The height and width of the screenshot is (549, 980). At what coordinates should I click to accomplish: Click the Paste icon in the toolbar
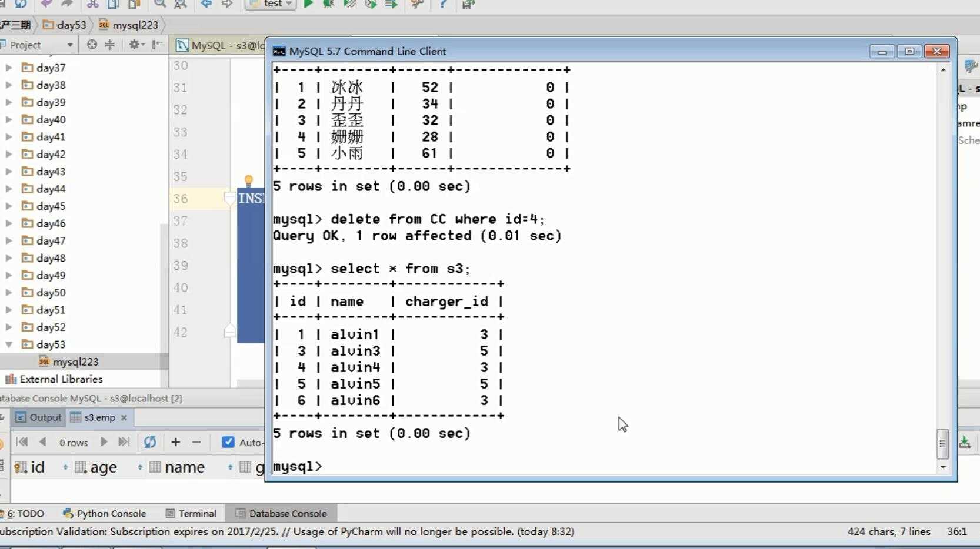(x=135, y=4)
